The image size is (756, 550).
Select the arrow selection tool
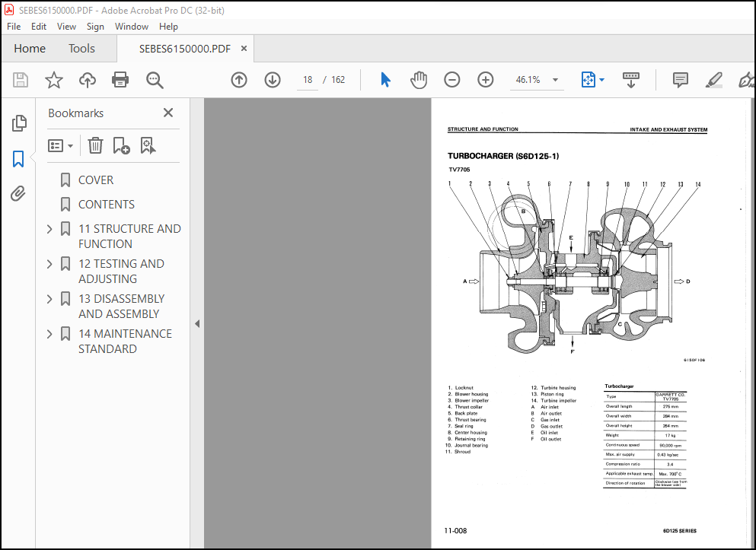pos(385,79)
